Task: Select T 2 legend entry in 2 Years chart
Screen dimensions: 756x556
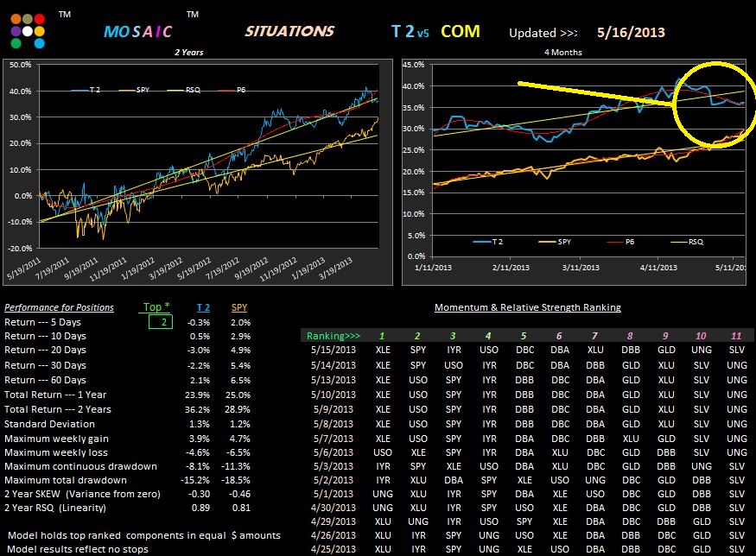Action: [86, 90]
